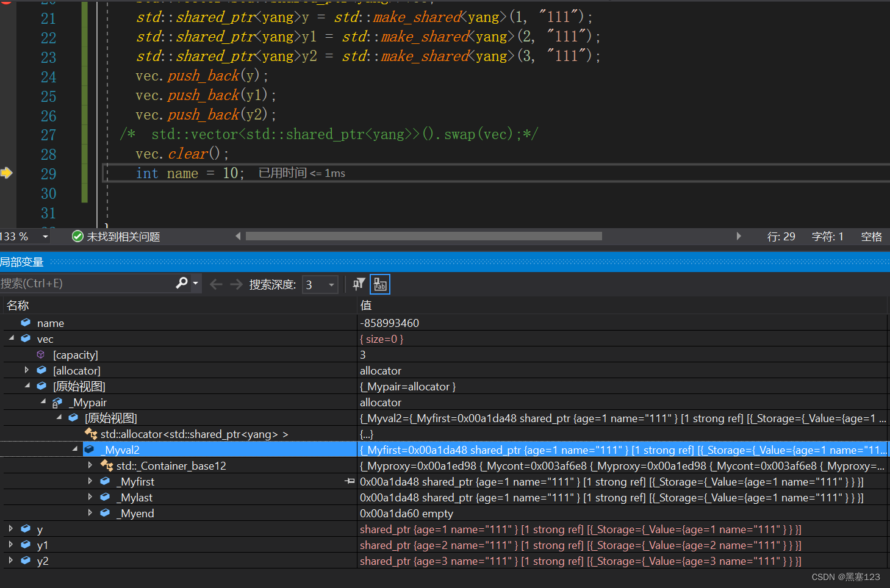Click the base-class icon beside std::_Container_base12
This screenshot has width=890, height=588.
[x=107, y=465]
